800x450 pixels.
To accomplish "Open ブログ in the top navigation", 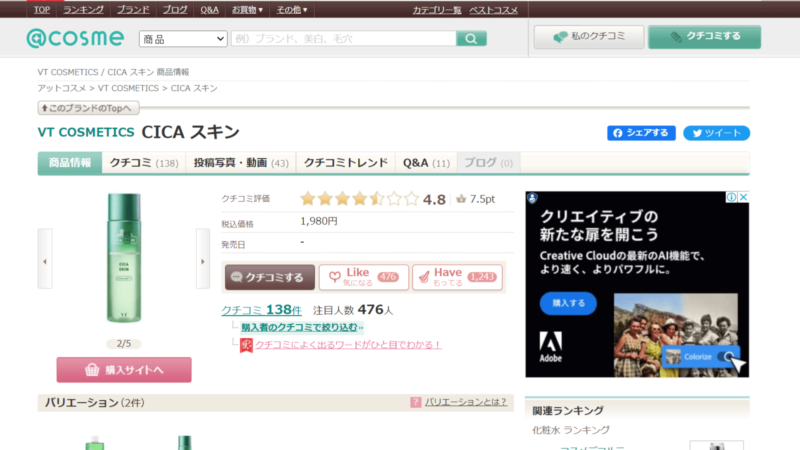I will 175,10.
